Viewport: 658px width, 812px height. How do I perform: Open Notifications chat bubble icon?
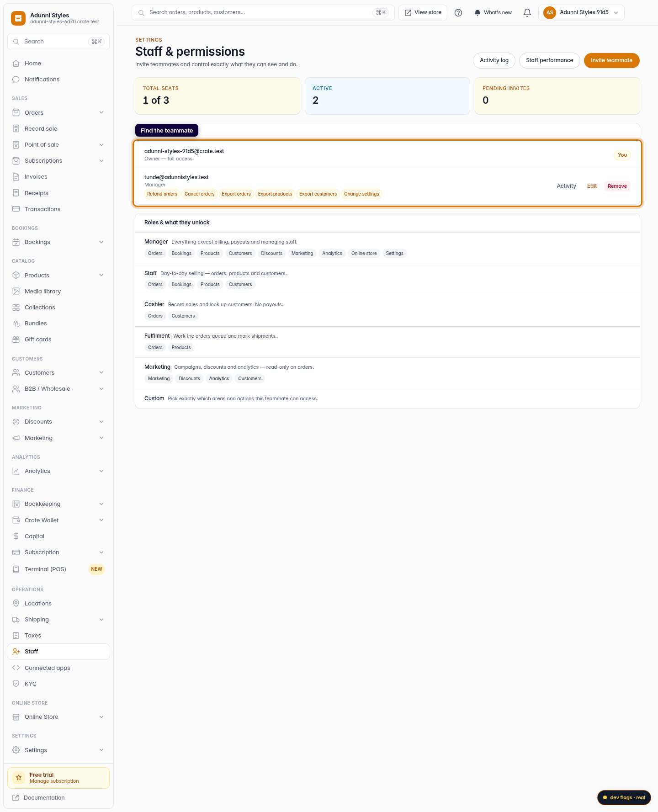coord(16,80)
